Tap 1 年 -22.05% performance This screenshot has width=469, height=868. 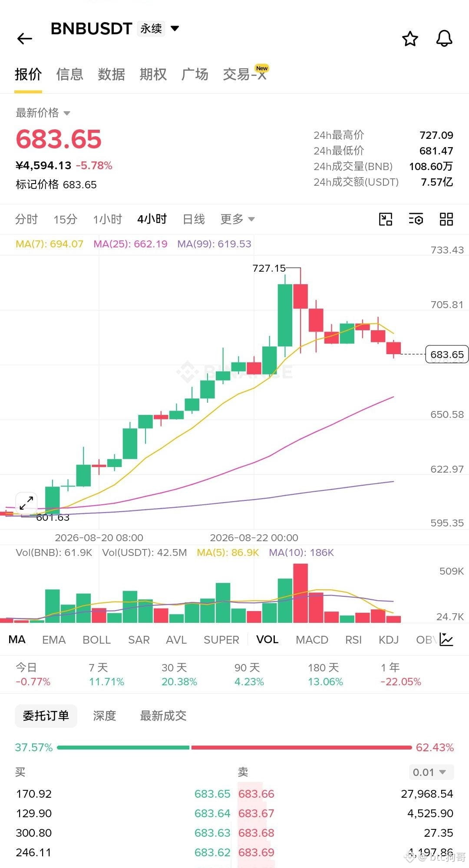click(401, 674)
